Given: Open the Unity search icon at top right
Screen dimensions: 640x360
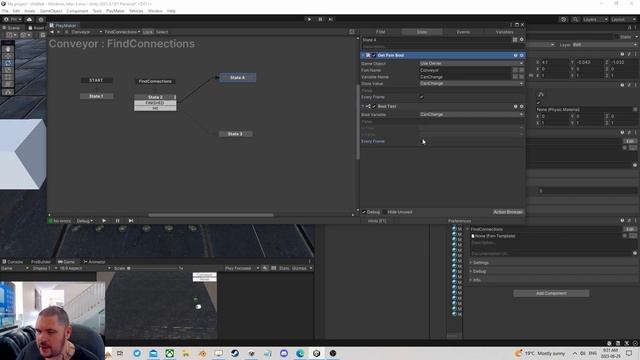Looking at the screenshot, I should pos(575,19).
